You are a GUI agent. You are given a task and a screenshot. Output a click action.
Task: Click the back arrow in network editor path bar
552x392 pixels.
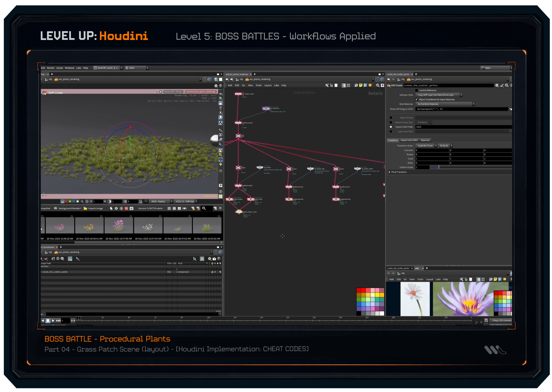click(227, 79)
